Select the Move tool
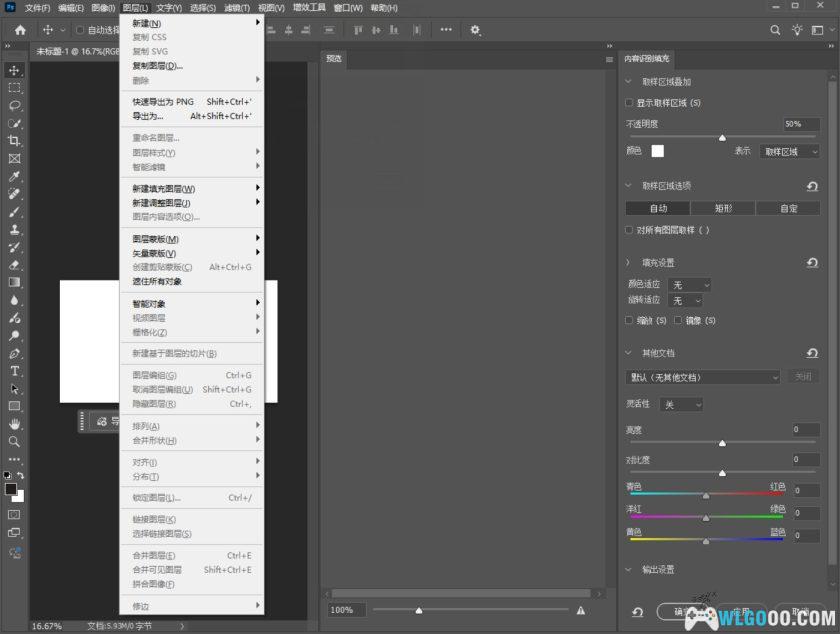840x634 pixels. click(x=14, y=70)
